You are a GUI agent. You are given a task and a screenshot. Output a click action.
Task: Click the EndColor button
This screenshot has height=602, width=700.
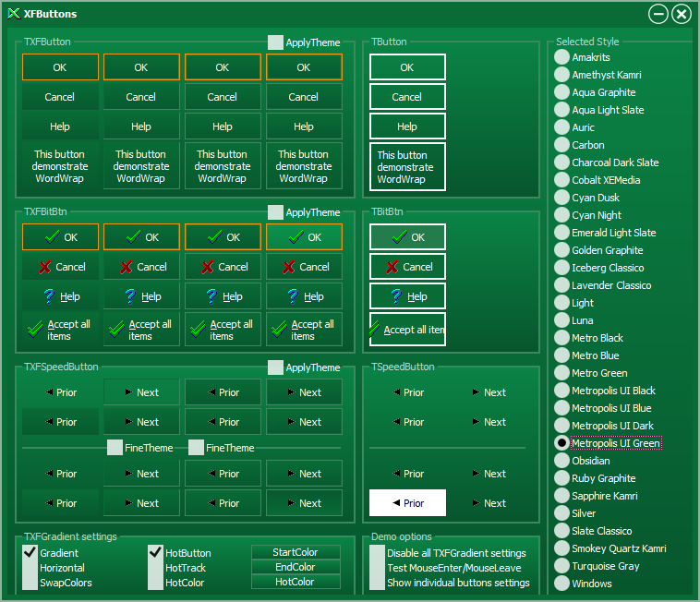pyautogui.click(x=296, y=567)
